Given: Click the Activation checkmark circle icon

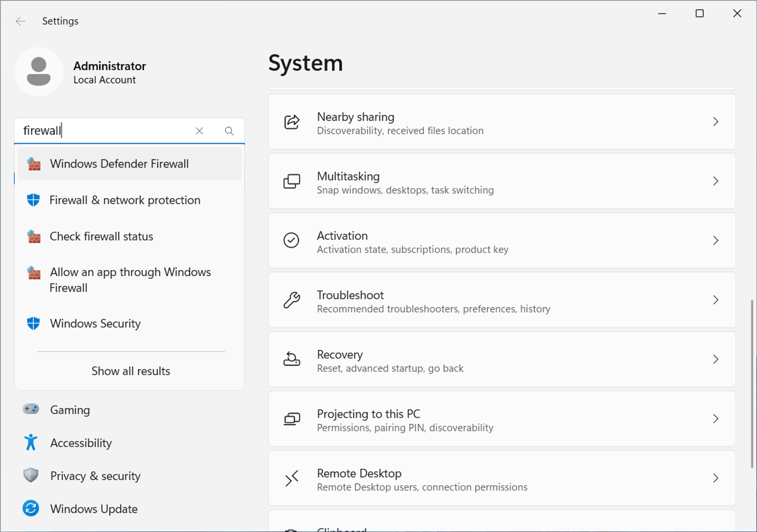Looking at the screenshot, I should click(291, 240).
